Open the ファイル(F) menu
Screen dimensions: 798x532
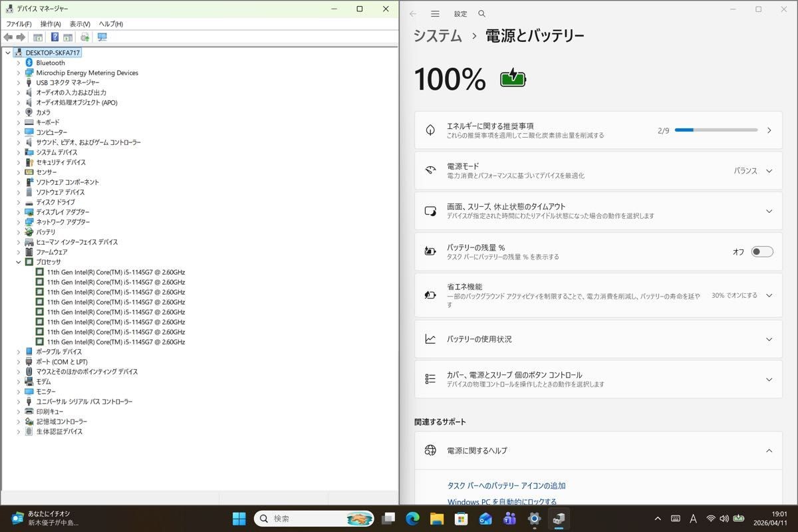coord(19,24)
